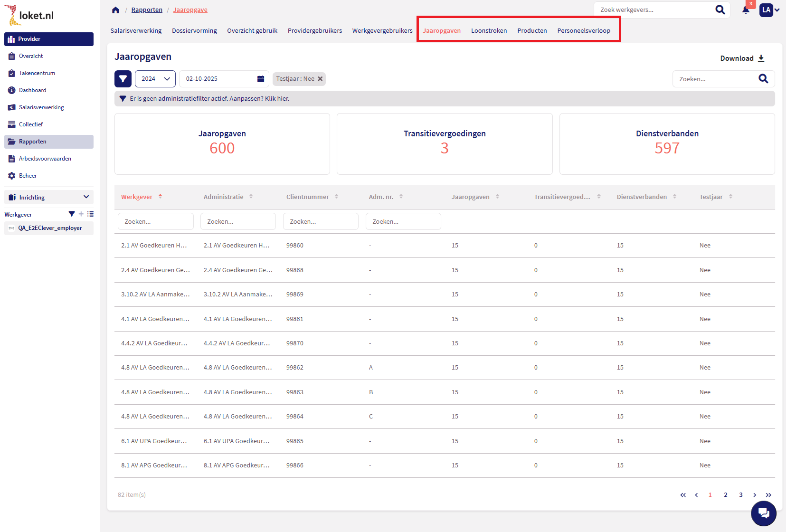786x532 pixels.
Task: Download the Jaaropgaven report
Action: [x=742, y=58]
